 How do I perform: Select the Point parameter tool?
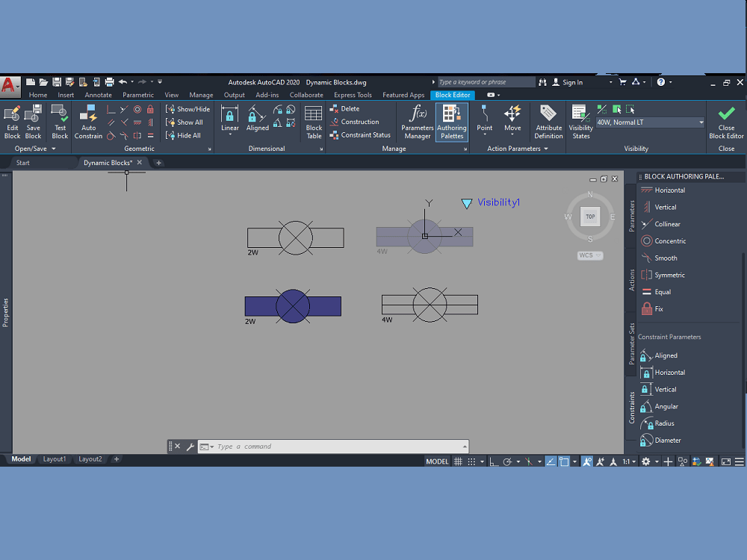(x=484, y=119)
